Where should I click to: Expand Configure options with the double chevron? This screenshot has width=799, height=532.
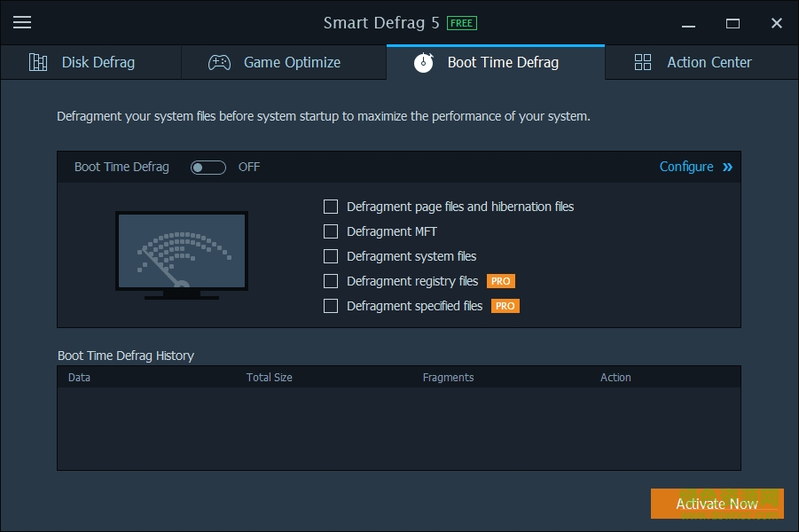[729, 167]
